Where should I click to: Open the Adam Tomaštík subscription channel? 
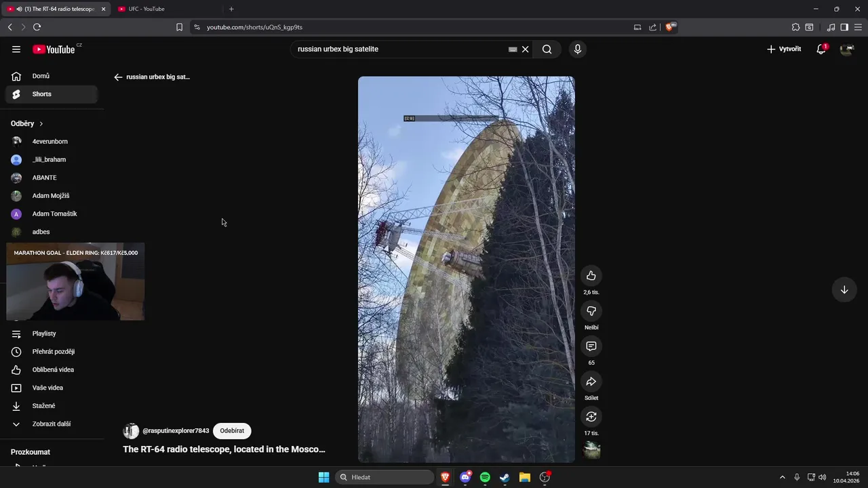52,213
